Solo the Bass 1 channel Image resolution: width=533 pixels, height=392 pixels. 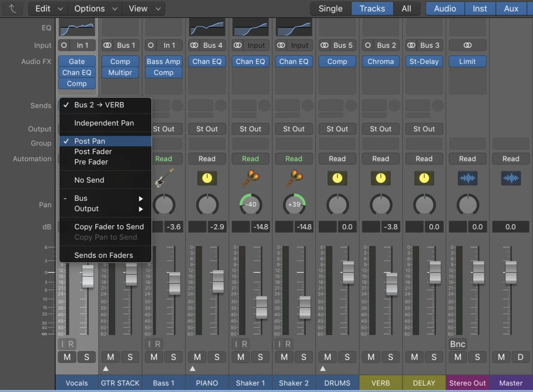click(x=174, y=357)
